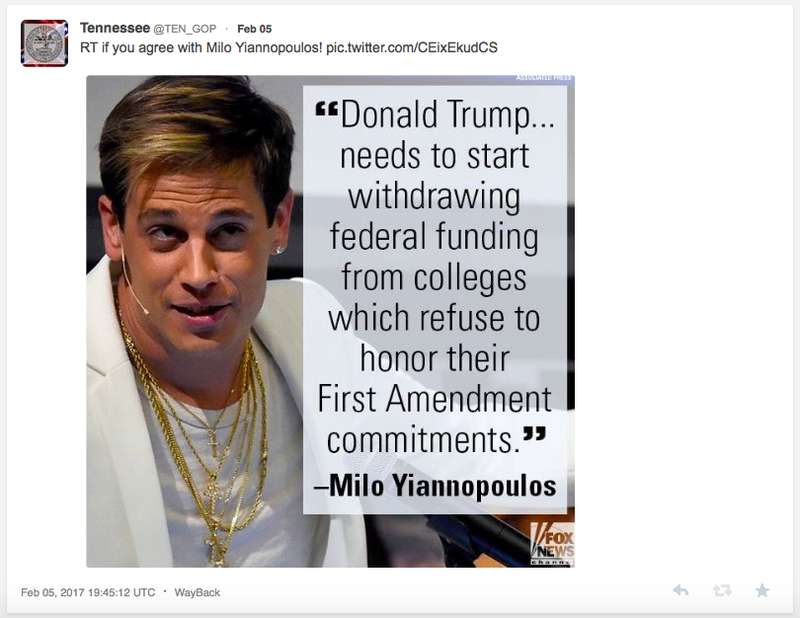Click the @TEN_GOP handle
The height and width of the screenshot is (618, 800).
click(x=185, y=29)
